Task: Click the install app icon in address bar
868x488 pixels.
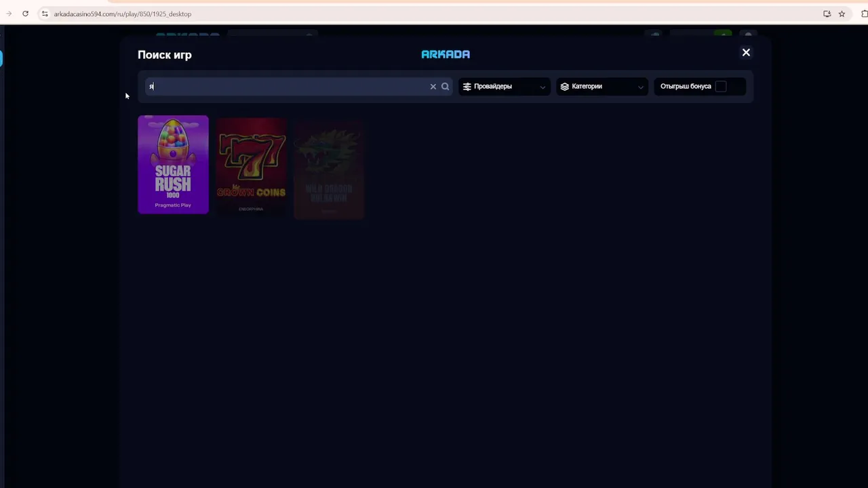Action: (827, 14)
